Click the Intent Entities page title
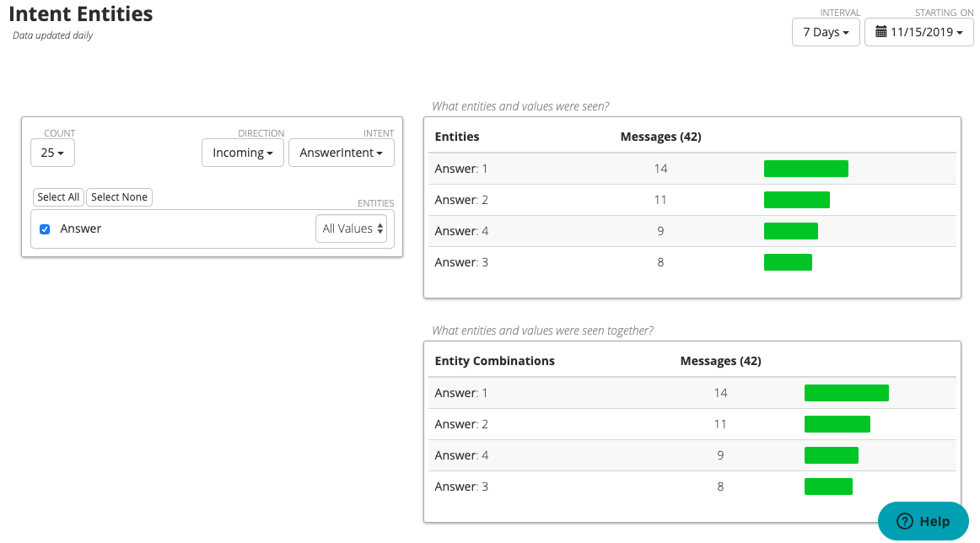This screenshot has width=980, height=543. [x=81, y=14]
